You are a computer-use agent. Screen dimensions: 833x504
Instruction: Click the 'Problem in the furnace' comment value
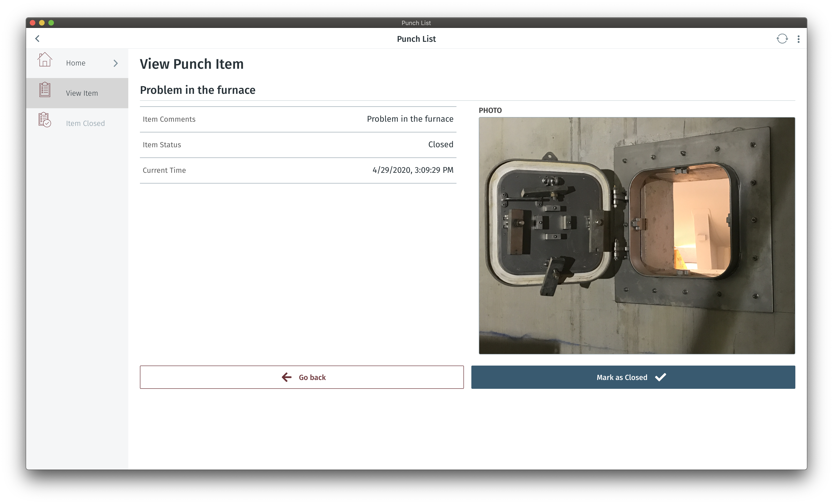[x=410, y=119]
